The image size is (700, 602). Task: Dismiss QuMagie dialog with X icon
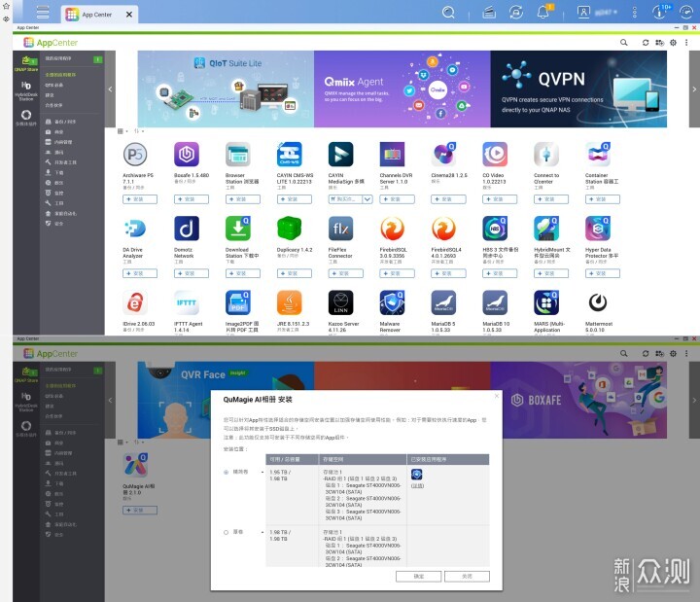click(497, 396)
